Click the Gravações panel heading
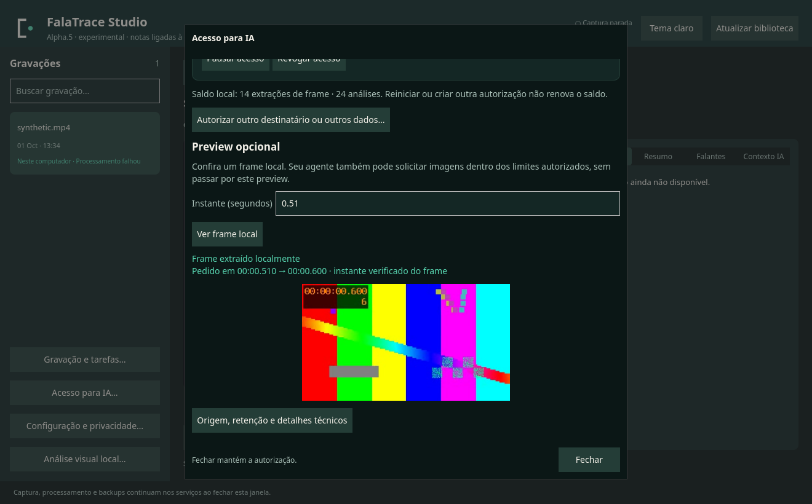The image size is (812, 504). (35, 63)
